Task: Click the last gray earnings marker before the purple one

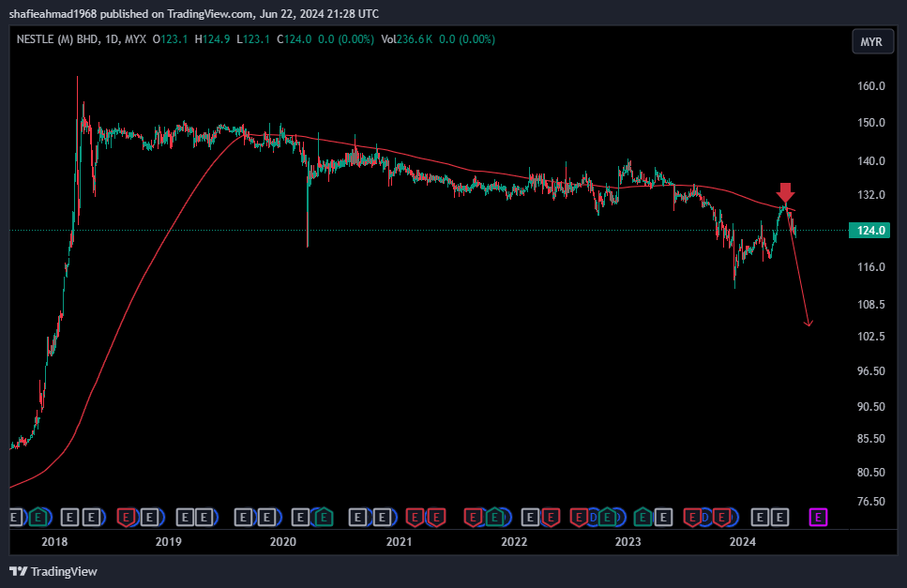Action: click(x=779, y=517)
